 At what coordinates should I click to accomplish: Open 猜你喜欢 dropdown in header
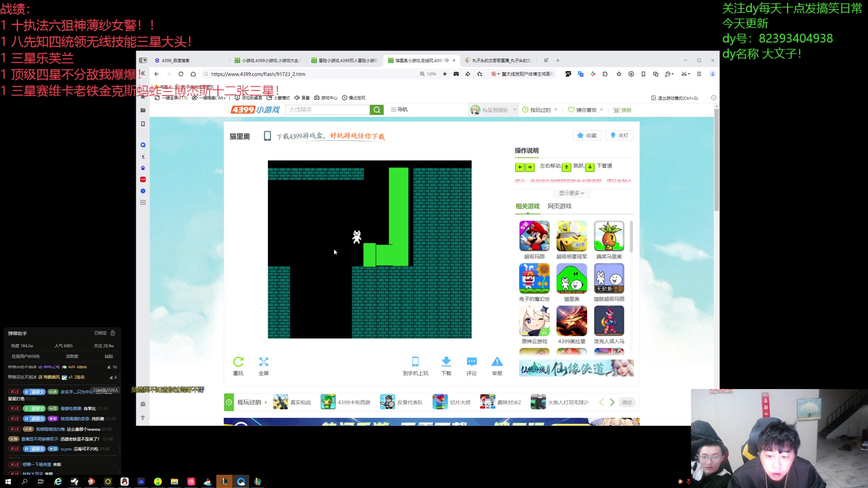click(586, 110)
